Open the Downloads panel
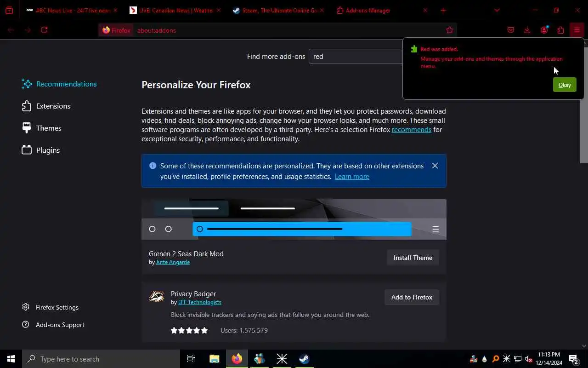This screenshot has width=588, height=368. tap(527, 30)
